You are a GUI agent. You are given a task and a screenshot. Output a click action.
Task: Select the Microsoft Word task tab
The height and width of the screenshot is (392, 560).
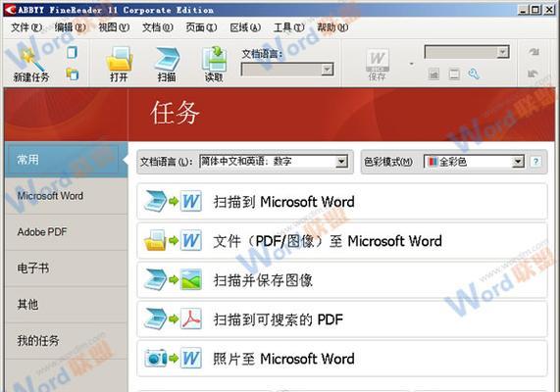tap(66, 196)
